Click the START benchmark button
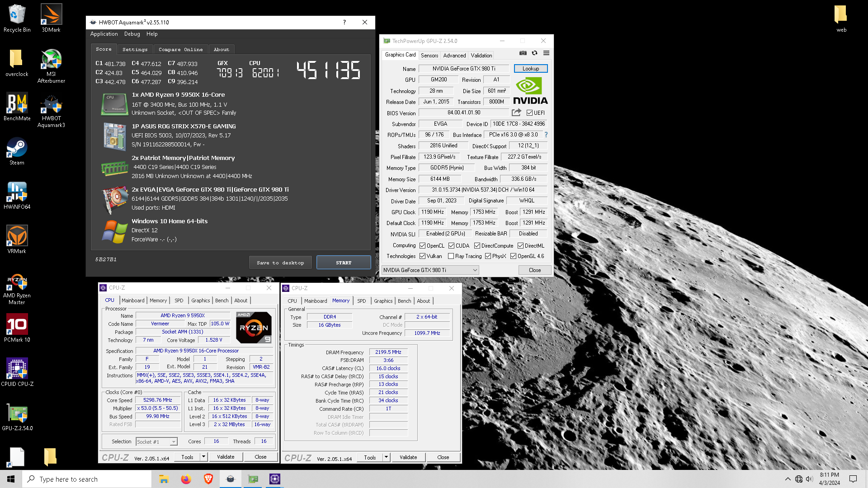Screen dimensions: 868x488 pos(344,263)
